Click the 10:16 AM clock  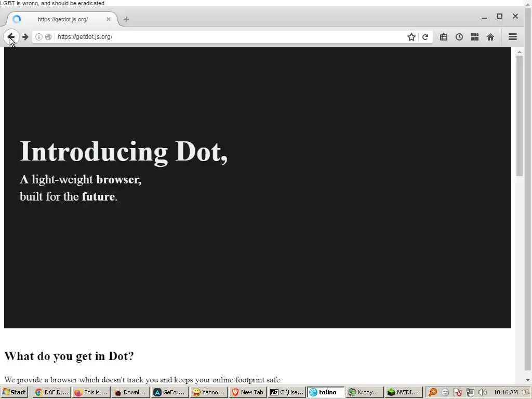coord(506,392)
